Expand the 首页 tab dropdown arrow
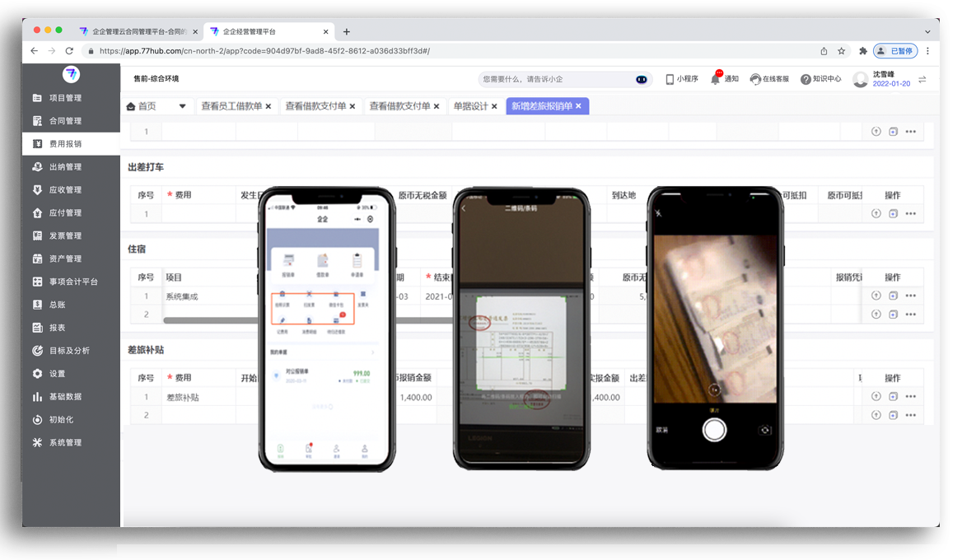 coord(181,106)
